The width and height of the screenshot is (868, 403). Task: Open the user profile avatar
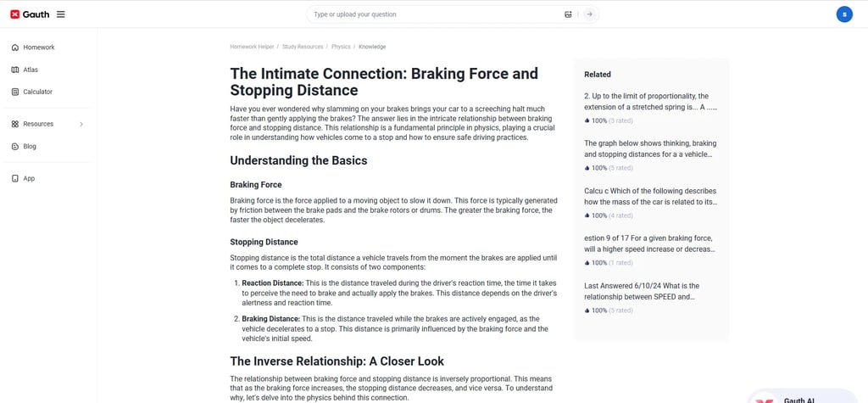tap(844, 14)
